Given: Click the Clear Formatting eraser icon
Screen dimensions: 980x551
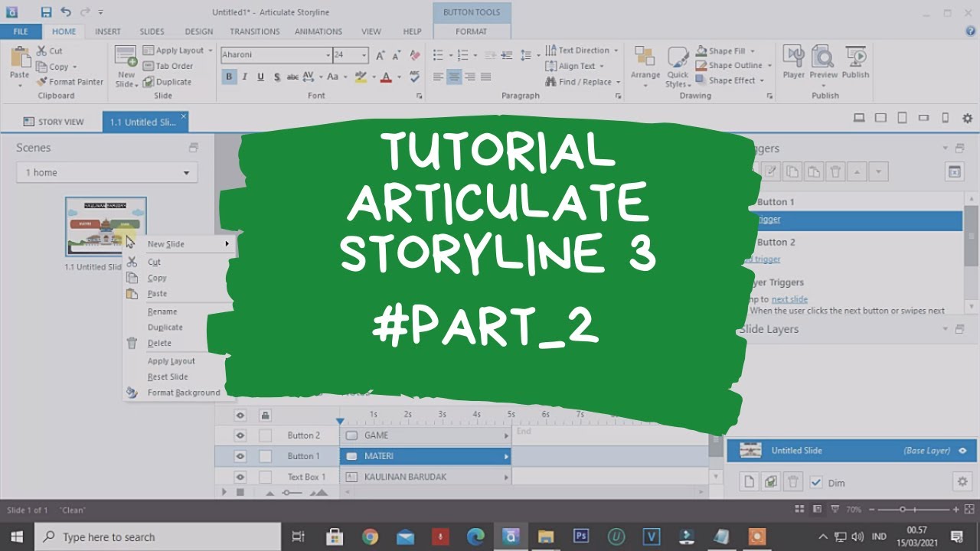Looking at the screenshot, I should click(414, 55).
